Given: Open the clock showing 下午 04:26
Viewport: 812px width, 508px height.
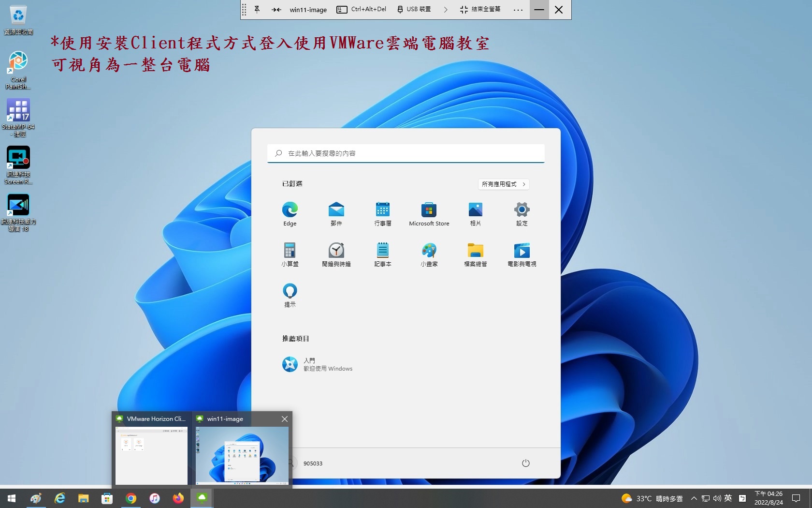Looking at the screenshot, I should 768,498.
